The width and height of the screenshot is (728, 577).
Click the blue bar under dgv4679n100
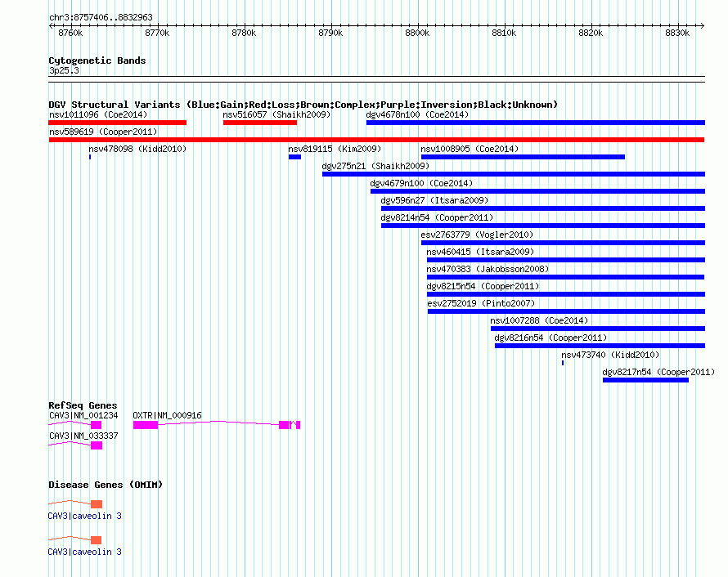tap(537, 191)
